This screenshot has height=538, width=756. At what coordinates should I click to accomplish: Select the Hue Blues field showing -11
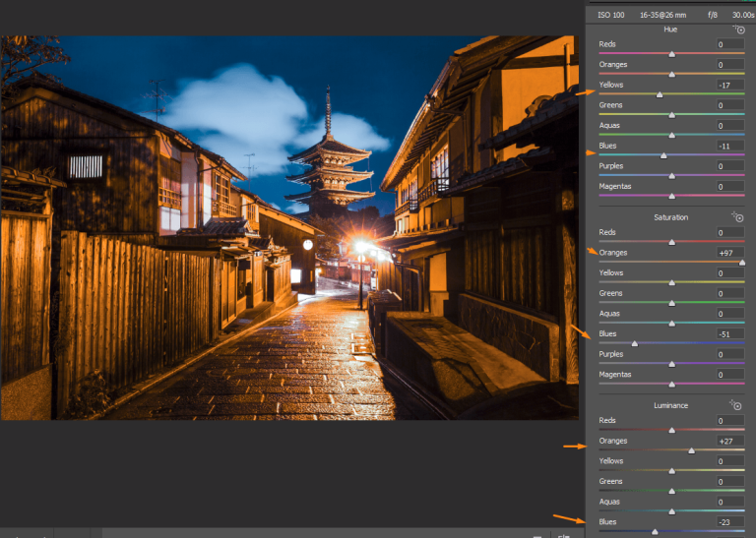(x=730, y=146)
